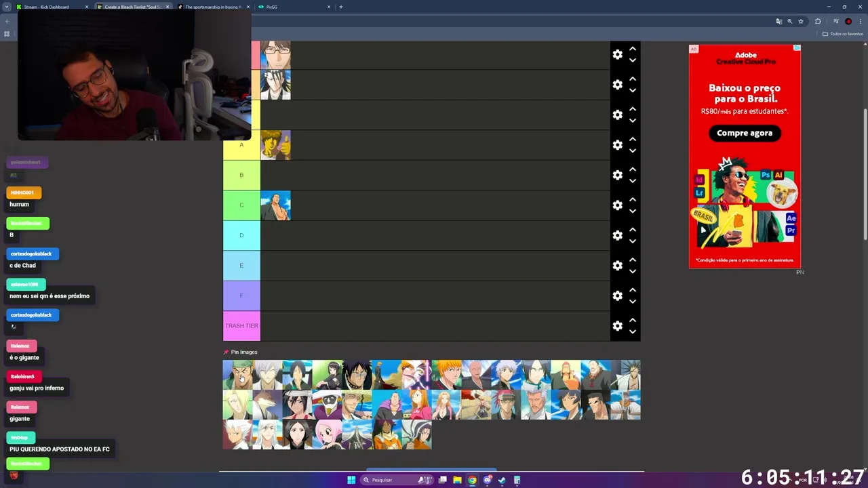The image size is (868, 488).
Task: Open the Windows Start menu
Action: (351, 480)
